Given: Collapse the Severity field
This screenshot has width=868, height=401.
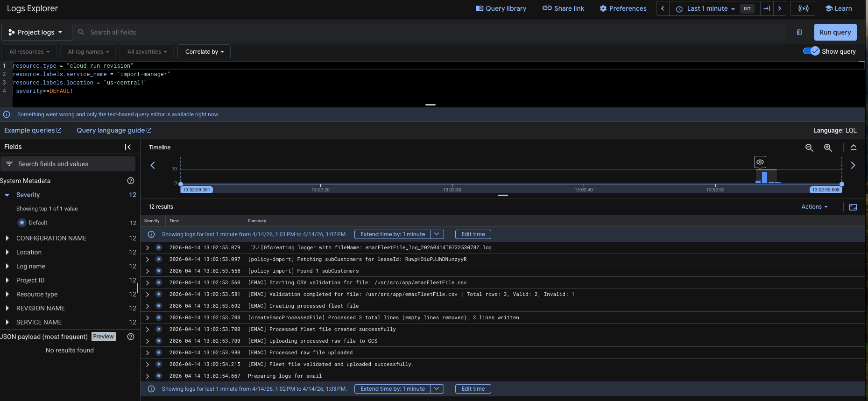Looking at the screenshot, I should tap(7, 195).
